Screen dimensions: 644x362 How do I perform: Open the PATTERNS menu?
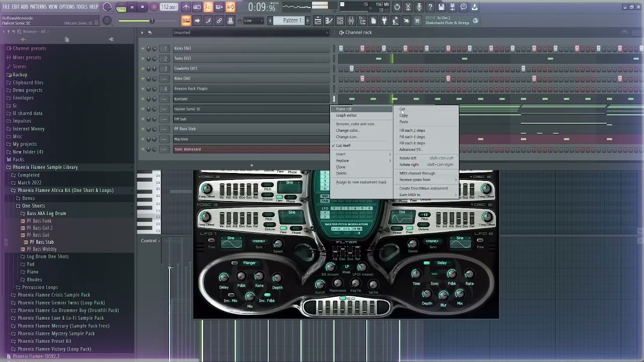(38, 7)
